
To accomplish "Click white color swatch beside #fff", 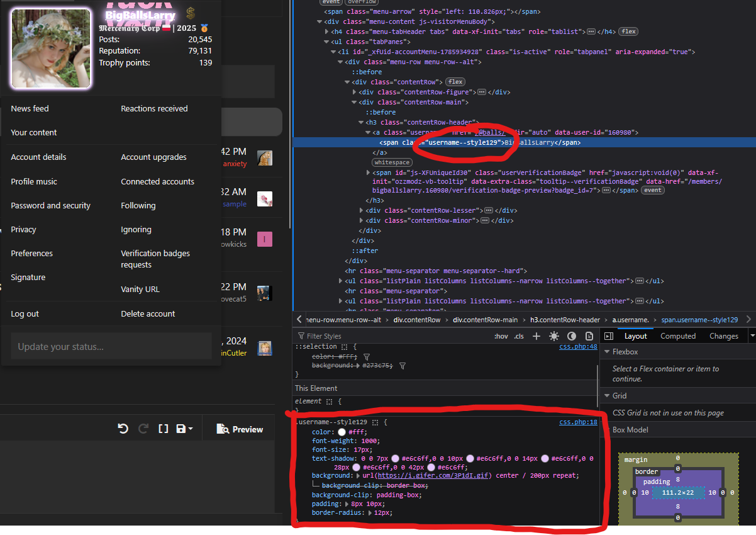I will (x=342, y=432).
